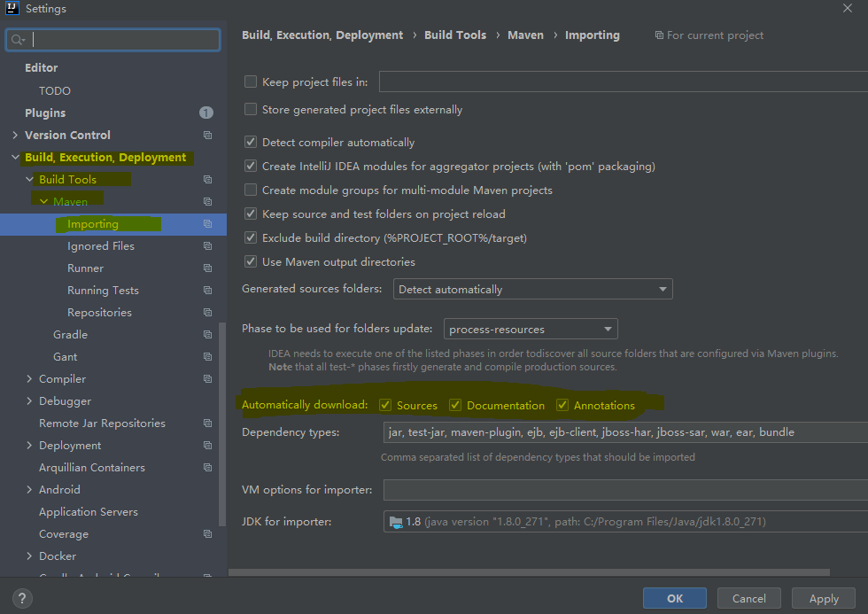
Task: Click project-level icon beside Remote Jar Repositories
Action: coord(207,423)
